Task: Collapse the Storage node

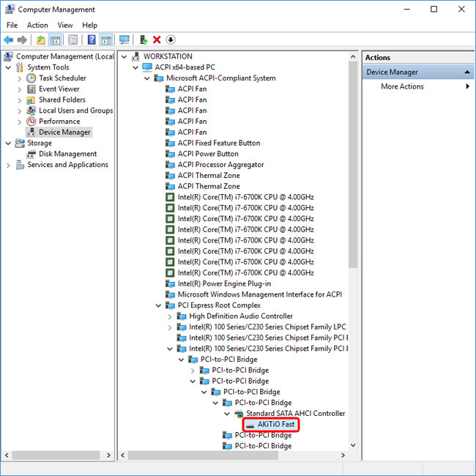Action: pyautogui.click(x=9, y=143)
